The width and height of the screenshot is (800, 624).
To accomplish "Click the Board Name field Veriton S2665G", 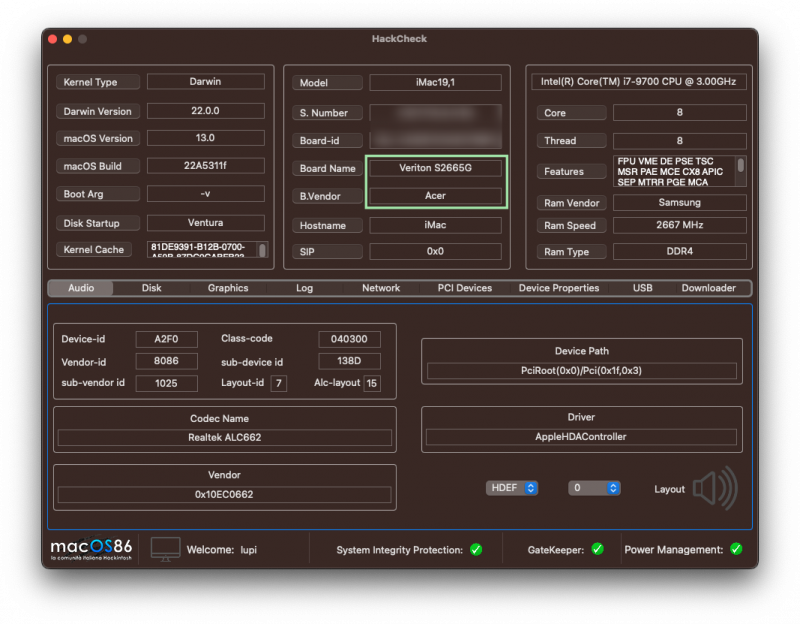I will pyautogui.click(x=436, y=168).
